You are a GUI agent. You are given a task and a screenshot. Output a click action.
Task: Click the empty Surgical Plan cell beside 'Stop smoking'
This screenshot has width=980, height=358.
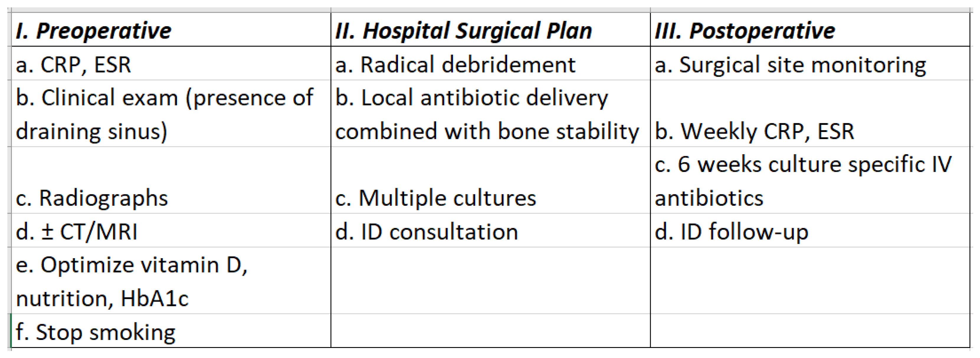pos(490,331)
